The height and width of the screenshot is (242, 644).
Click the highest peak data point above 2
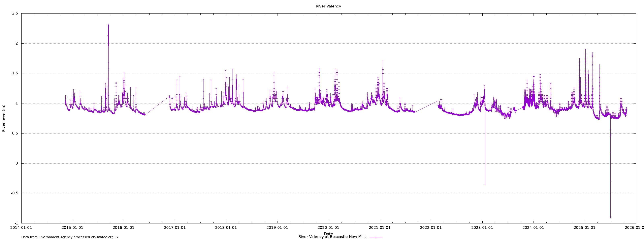108,25
